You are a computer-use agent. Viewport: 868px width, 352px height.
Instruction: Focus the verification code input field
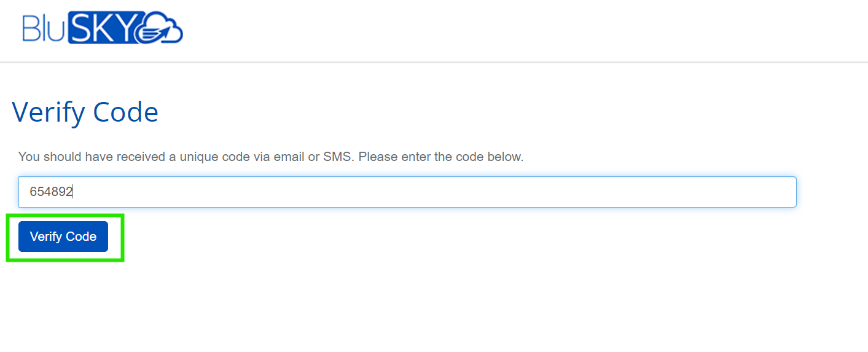[x=407, y=192]
